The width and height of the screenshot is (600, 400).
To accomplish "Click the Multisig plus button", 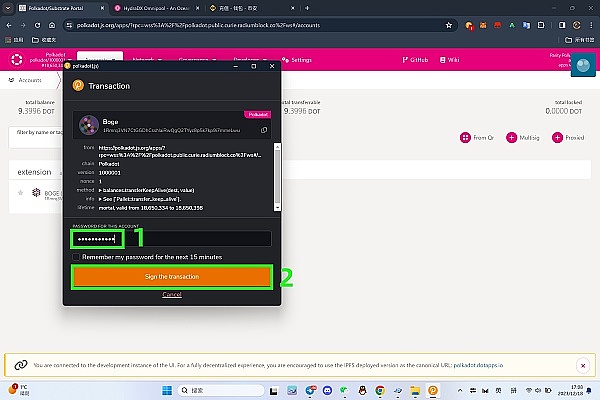I will [x=512, y=138].
